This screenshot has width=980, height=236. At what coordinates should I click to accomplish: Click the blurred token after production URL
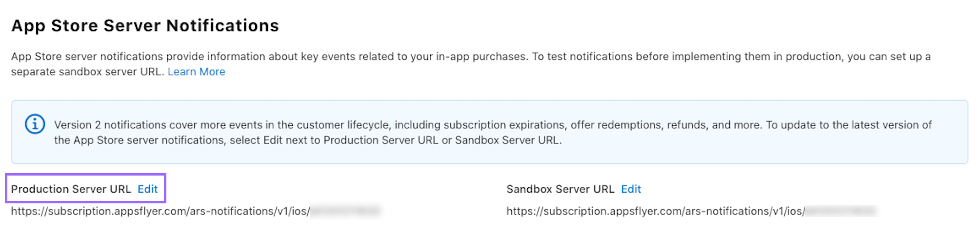[345, 211]
